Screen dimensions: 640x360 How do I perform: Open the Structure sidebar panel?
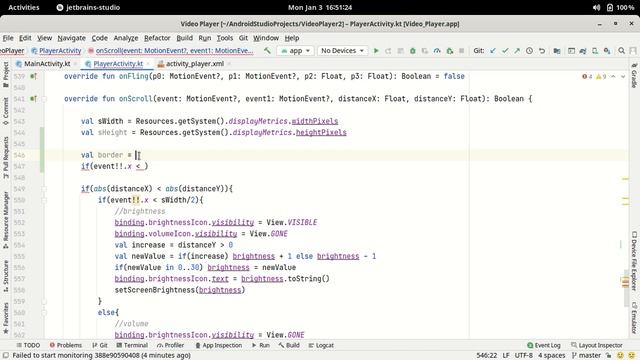click(x=6, y=276)
